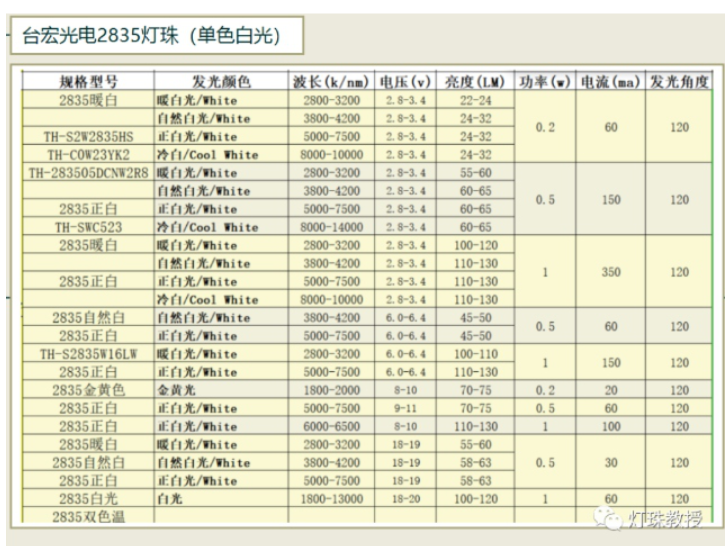Click model cell TH-SWC523
This screenshot has height=546, width=726.
(x=88, y=227)
